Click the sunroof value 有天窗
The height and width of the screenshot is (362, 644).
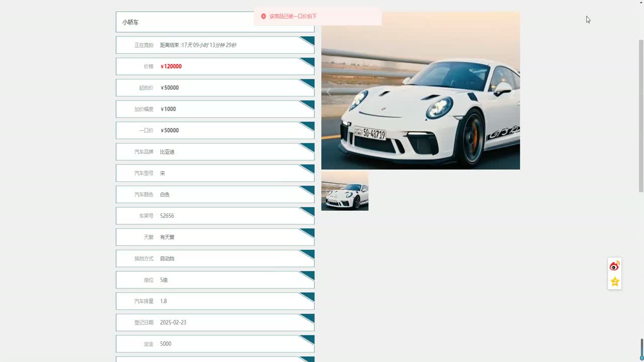(167, 237)
